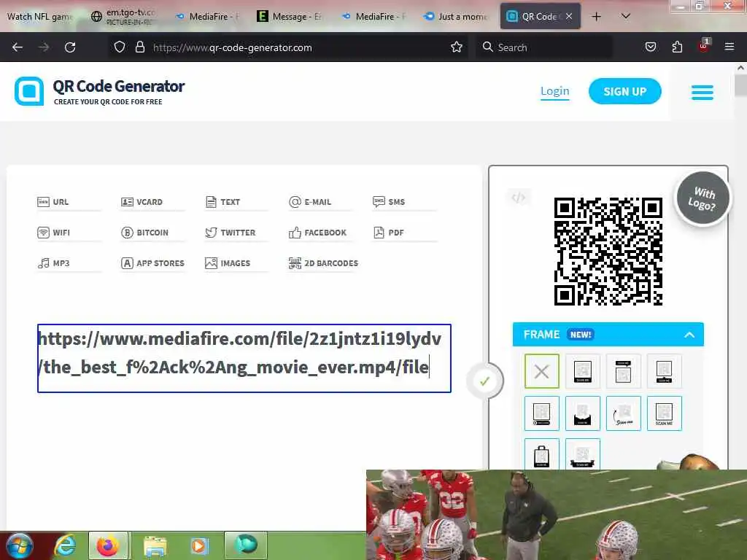Viewport: 747px width, 560px height.
Task: Save page to Pocket
Action: (650, 47)
